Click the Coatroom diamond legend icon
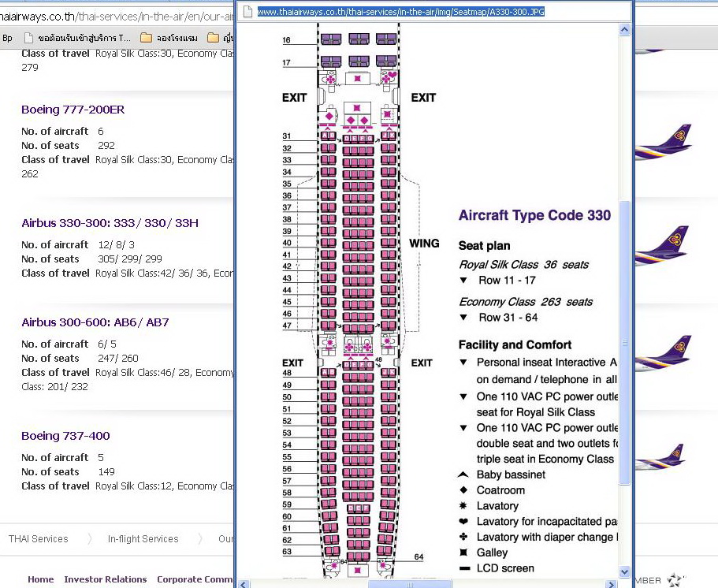Viewport: 718px width, 588px height. tap(463, 490)
